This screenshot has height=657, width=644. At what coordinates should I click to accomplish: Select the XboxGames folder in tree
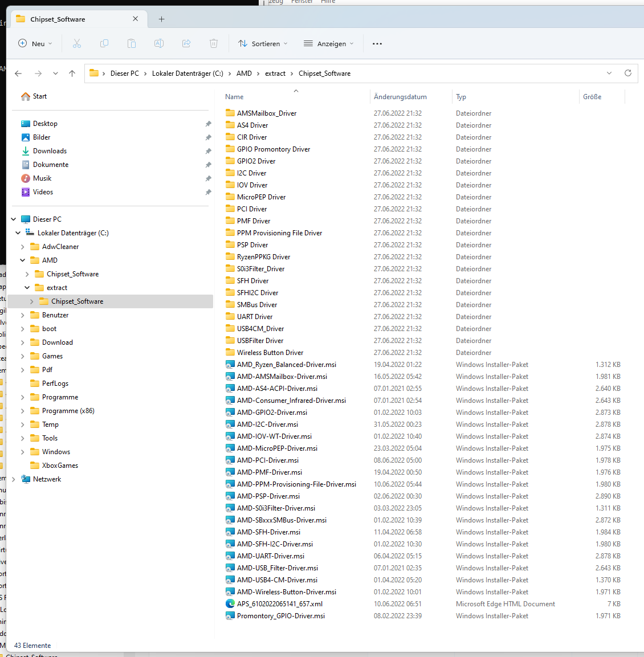click(x=54, y=466)
